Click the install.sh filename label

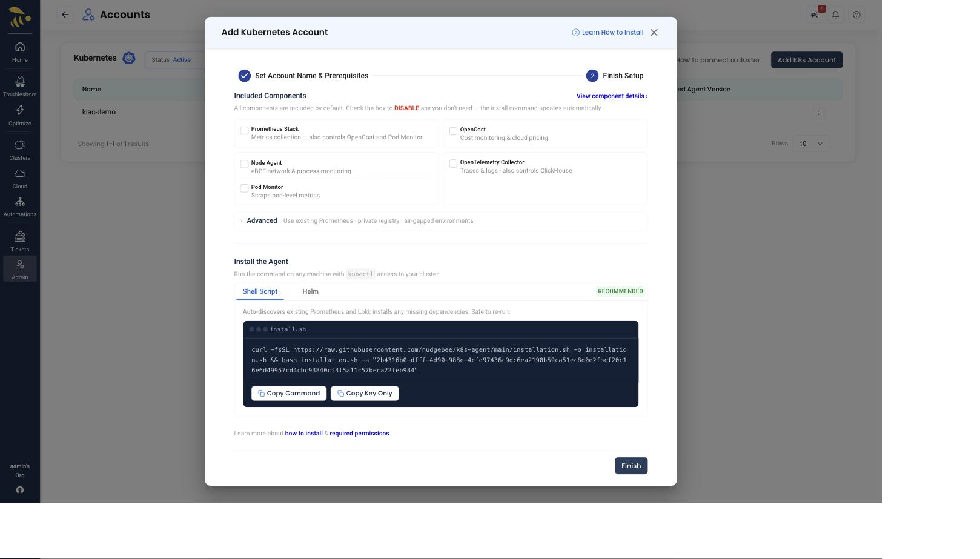click(x=288, y=329)
